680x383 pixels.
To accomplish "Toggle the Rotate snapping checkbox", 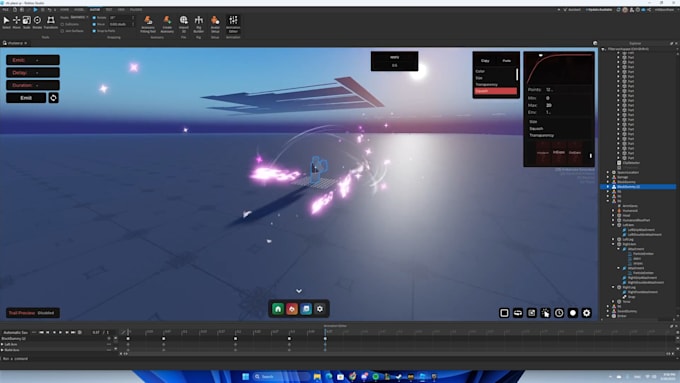I will pos(94,18).
